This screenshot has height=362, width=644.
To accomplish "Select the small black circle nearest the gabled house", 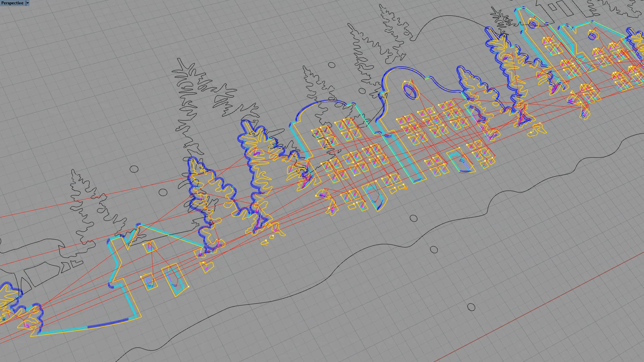I will 163,192.
